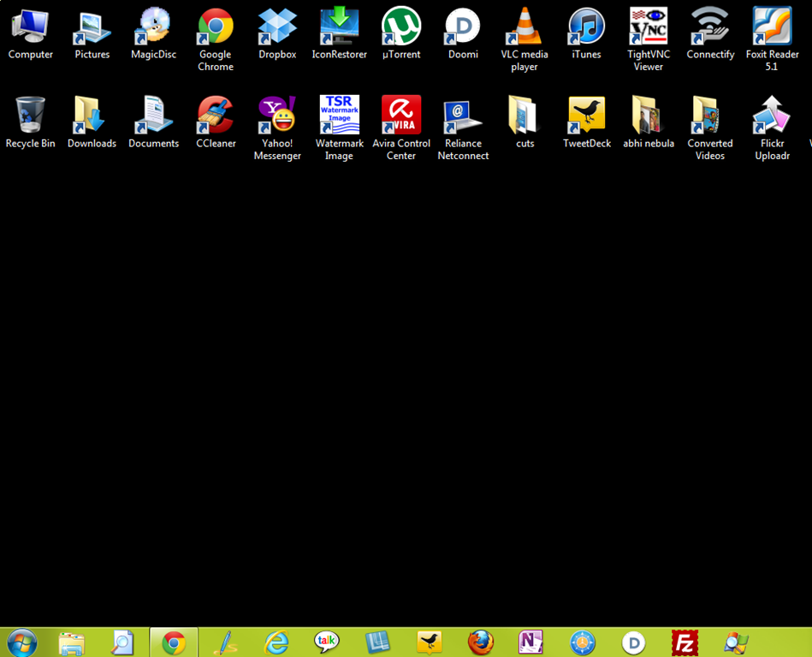The width and height of the screenshot is (812, 657).
Task: Open OneNote from the taskbar
Action: click(x=531, y=642)
